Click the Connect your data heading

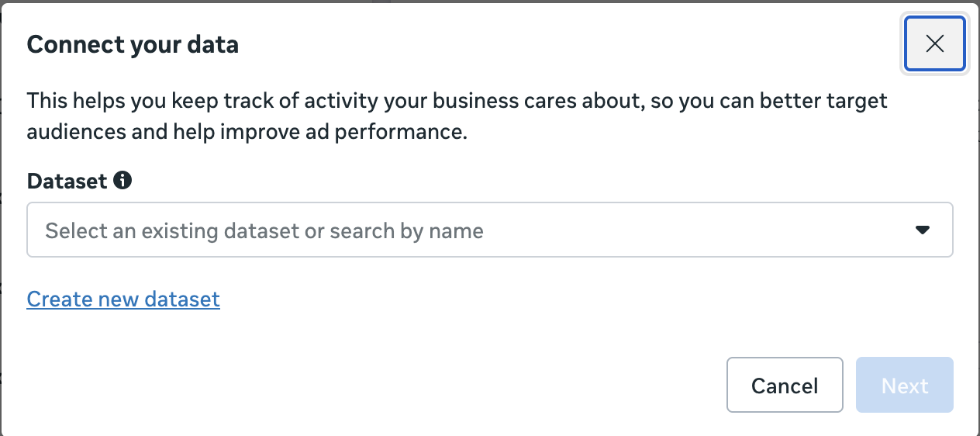coord(133,45)
